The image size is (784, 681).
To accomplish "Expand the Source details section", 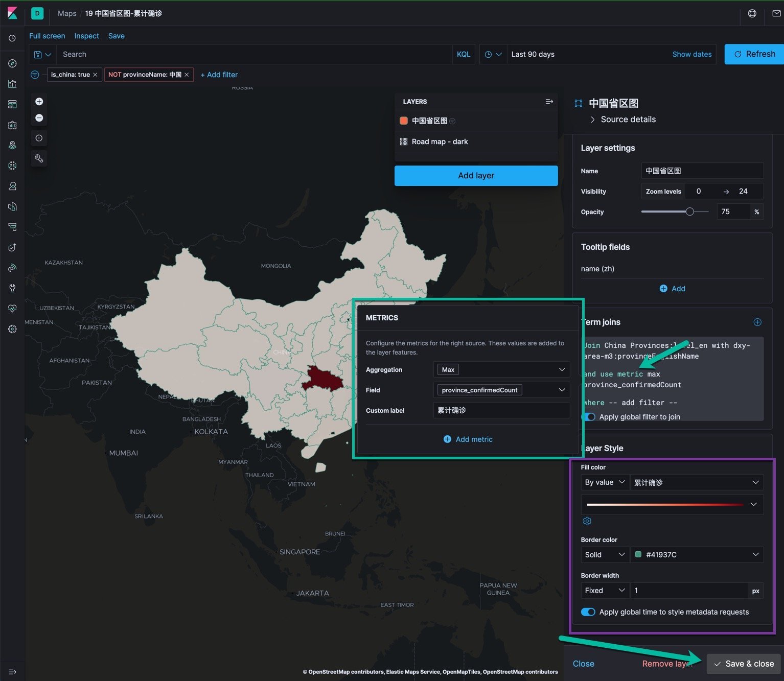I will [628, 120].
